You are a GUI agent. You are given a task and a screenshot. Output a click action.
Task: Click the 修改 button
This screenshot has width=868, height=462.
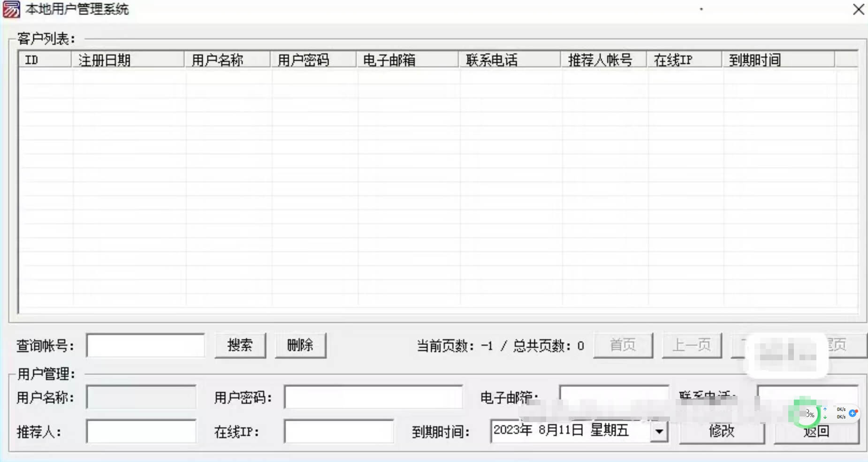tap(722, 431)
